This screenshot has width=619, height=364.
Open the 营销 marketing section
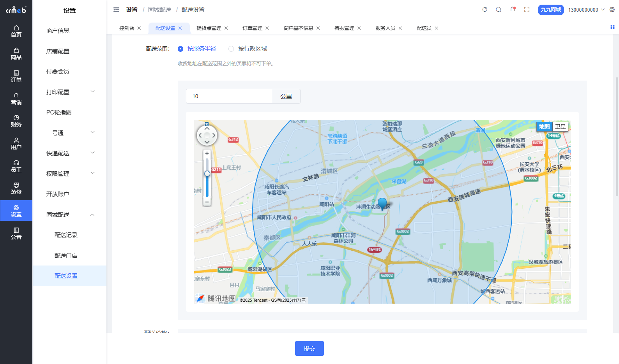[x=16, y=99]
